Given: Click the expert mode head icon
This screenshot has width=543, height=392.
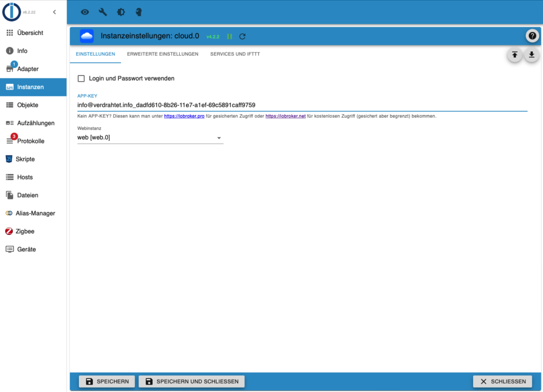Looking at the screenshot, I should [139, 12].
